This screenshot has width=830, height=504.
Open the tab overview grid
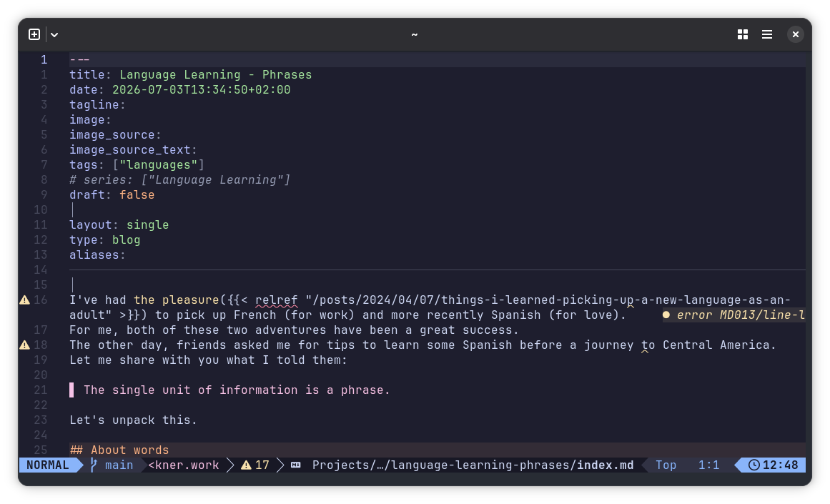coord(743,34)
